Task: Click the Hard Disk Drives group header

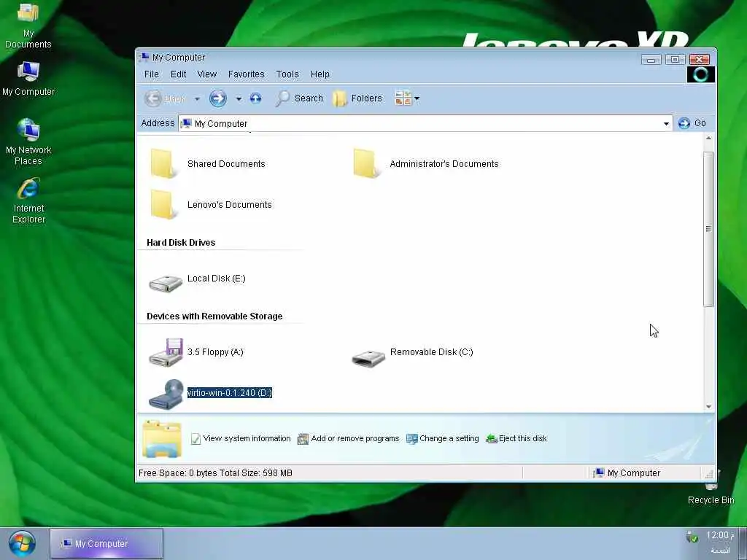Action: click(x=181, y=242)
